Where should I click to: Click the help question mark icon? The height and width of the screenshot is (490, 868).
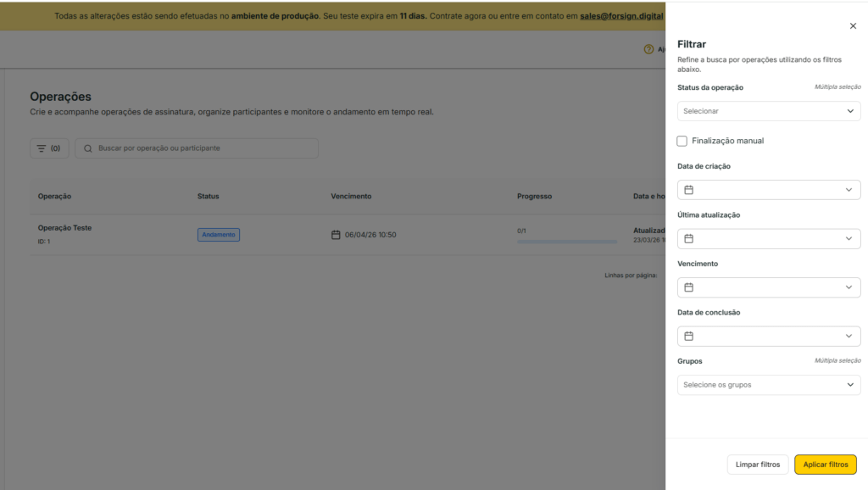648,49
